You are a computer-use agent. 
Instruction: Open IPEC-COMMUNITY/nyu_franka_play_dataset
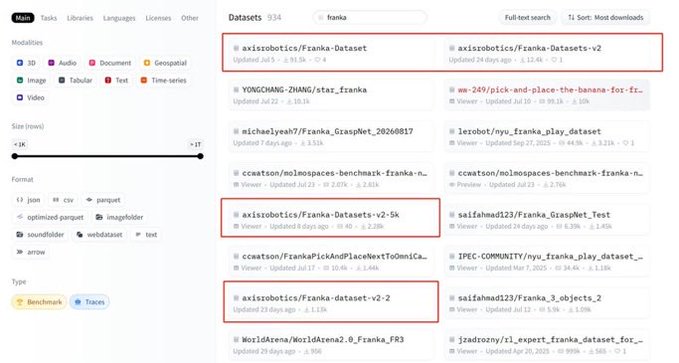[546, 261]
